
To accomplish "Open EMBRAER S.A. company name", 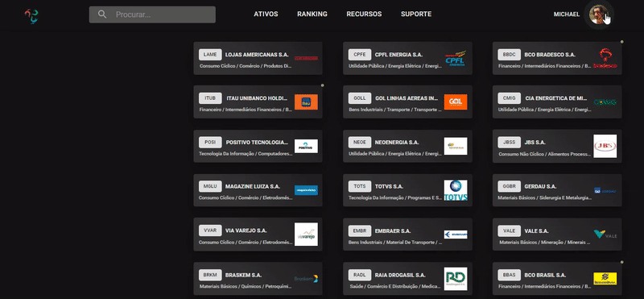I will point(393,230).
